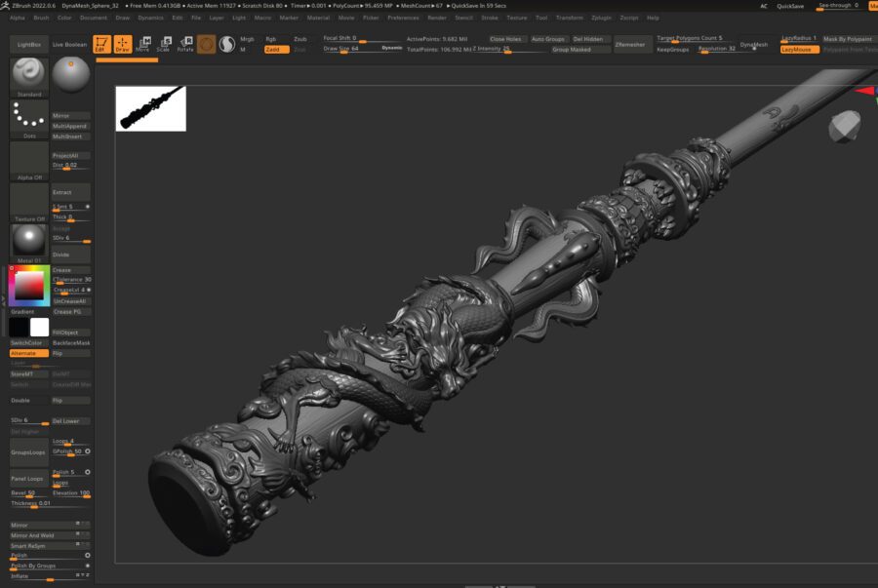Click the staff silhouette thumbnail in viewport
The height and width of the screenshot is (588, 878).
pyautogui.click(x=150, y=107)
